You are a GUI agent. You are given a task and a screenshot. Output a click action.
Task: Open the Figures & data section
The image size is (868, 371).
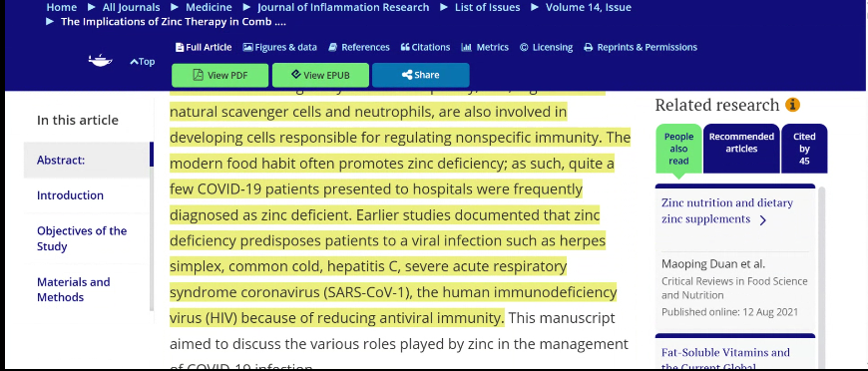tap(280, 47)
